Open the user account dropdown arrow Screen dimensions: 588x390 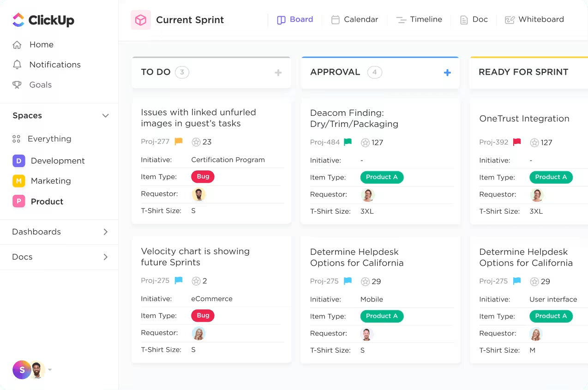[x=50, y=370]
